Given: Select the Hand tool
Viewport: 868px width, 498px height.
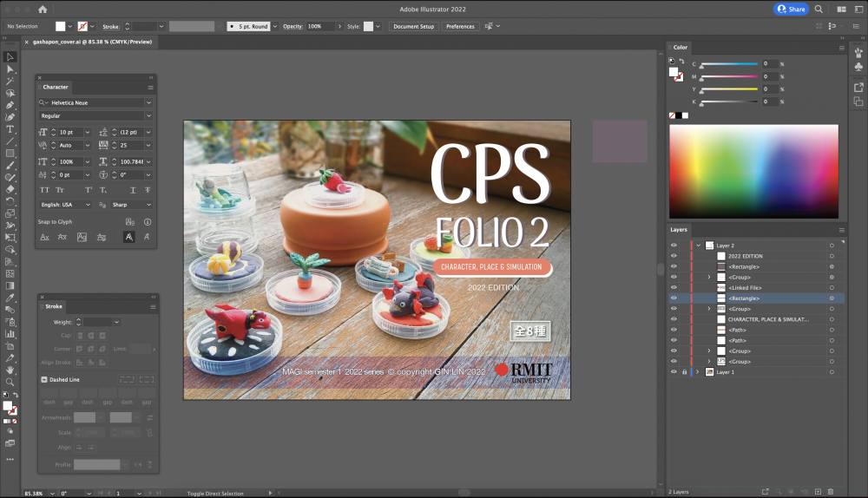Looking at the screenshot, I should coord(10,370).
